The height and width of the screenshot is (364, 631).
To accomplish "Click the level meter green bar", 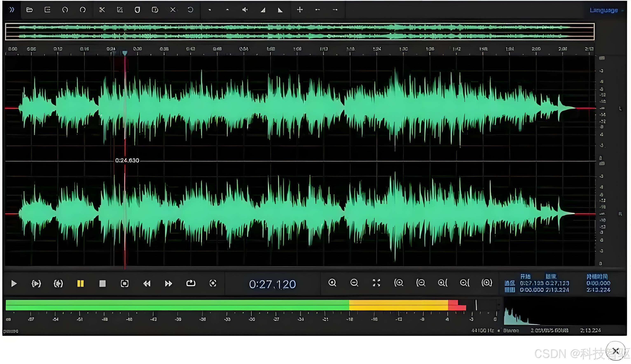I will coord(175,305).
